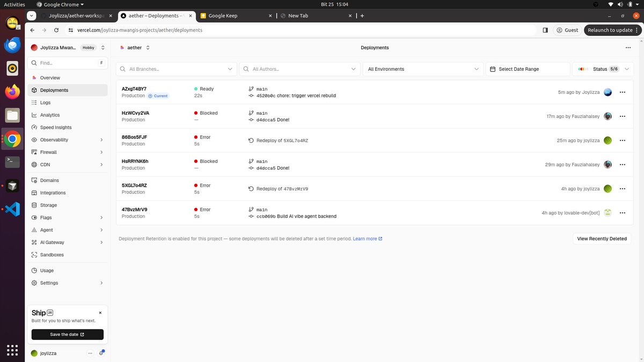Open the Overview sidebar item
This screenshot has width=644, height=362.
[68, 78]
